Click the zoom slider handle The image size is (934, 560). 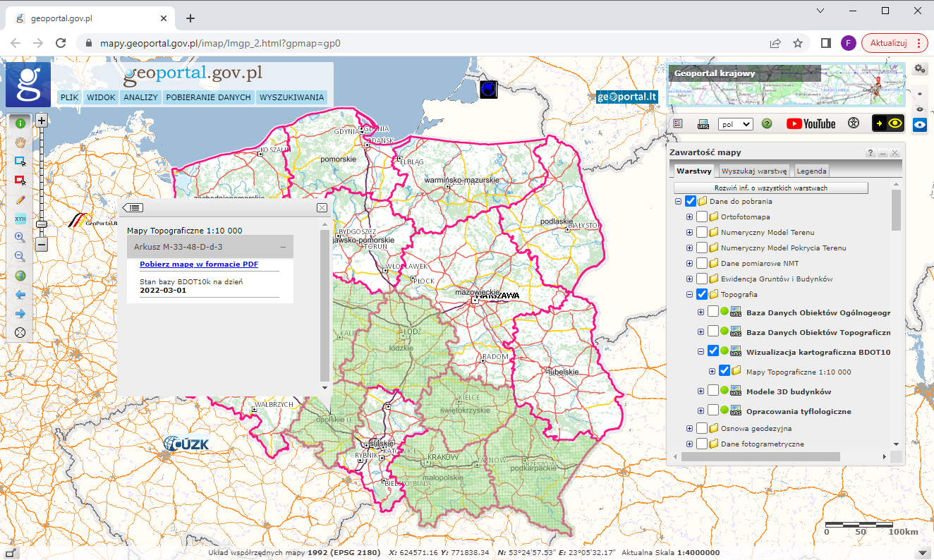pyautogui.click(x=42, y=224)
